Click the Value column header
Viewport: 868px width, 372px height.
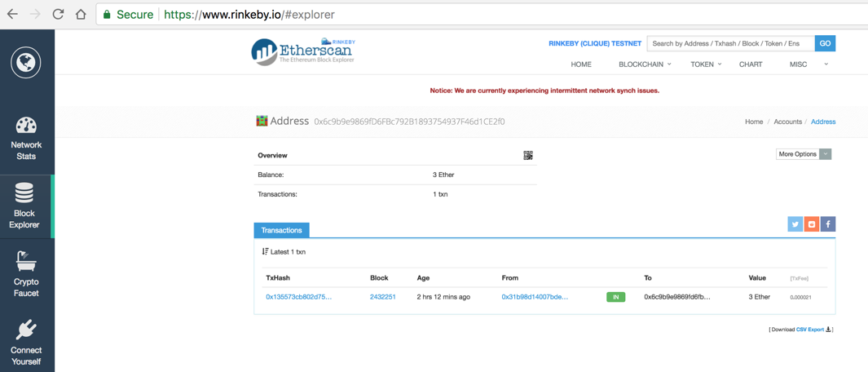(x=757, y=277)
